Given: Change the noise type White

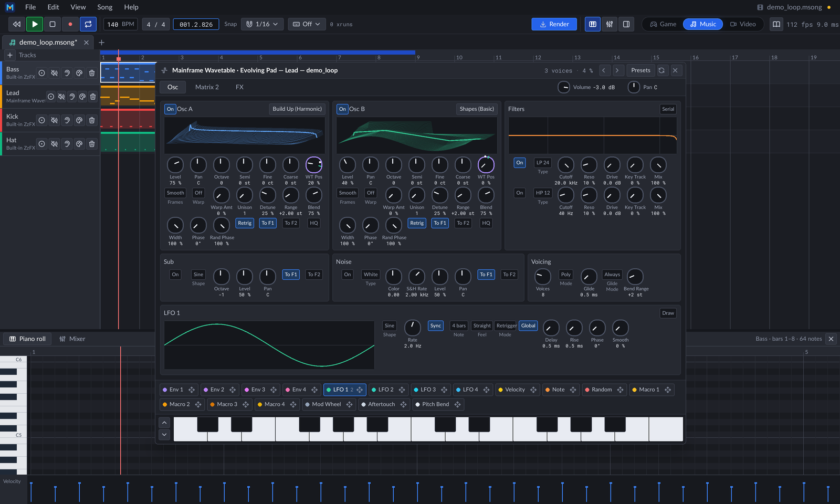Looking at the screenshot, I should [x=371, y=275].
